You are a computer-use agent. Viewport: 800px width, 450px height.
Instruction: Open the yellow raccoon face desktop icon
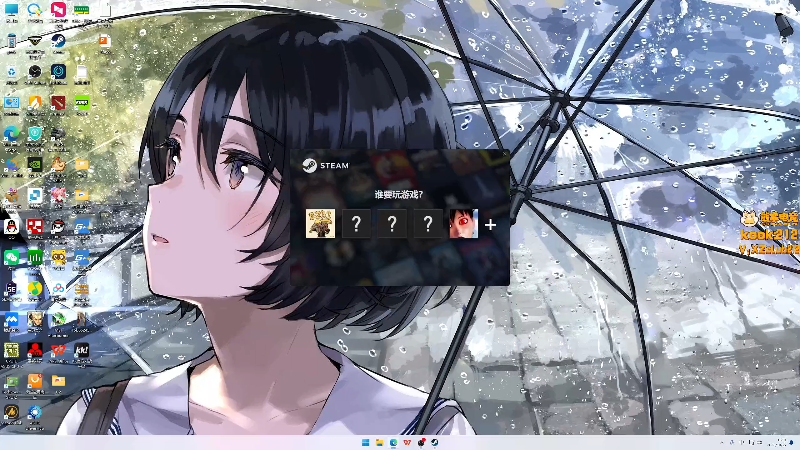click(x=58, y=257)
